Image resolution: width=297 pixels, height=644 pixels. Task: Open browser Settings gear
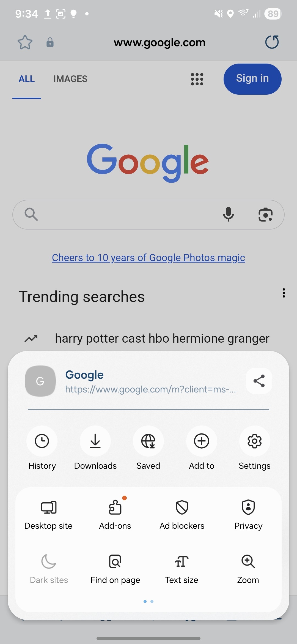pyautogui.click(x=255, y=441)
